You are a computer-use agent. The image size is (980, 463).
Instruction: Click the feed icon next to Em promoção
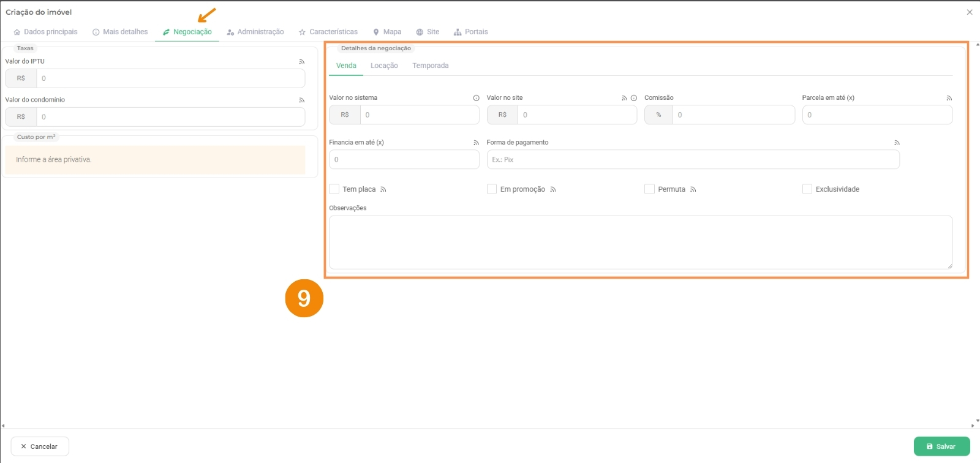coord(553,190)
